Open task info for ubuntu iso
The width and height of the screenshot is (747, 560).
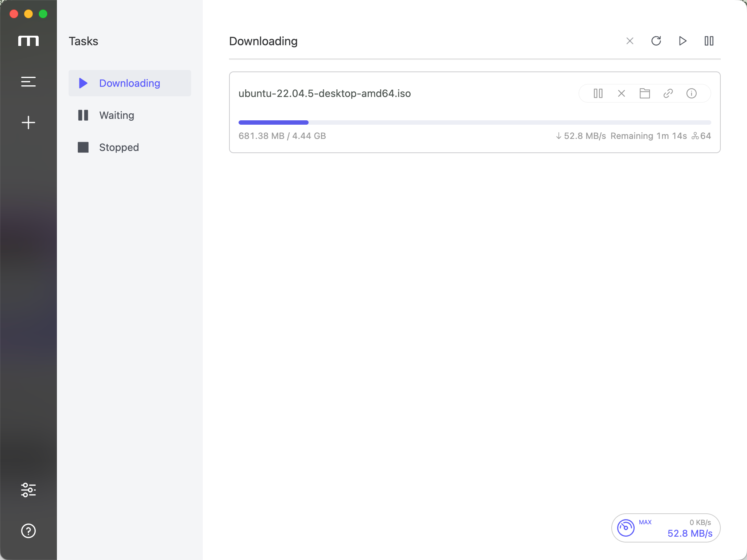click(x=692, y=94)
